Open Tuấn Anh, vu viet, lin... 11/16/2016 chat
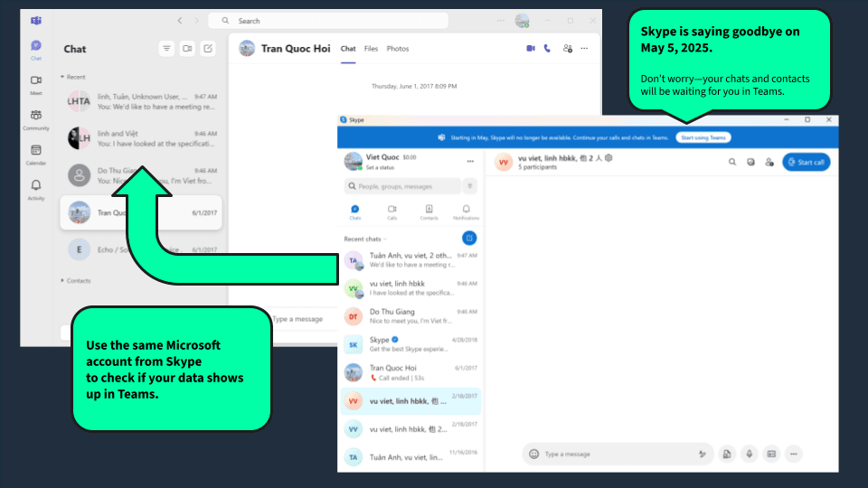Image resolution: width=868 pixels, height=488 pixels. pyautogui.click(x=410, y=457)
